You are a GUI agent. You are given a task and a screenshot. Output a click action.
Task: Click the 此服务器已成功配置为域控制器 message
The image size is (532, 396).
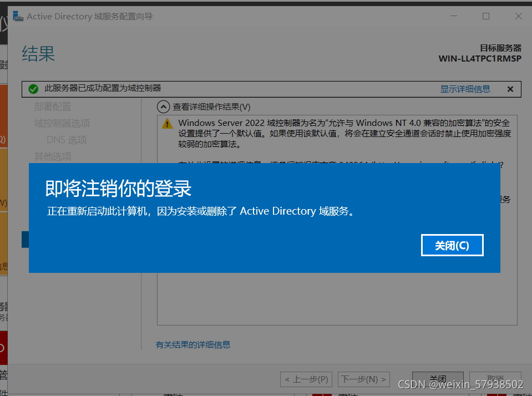click(x=103, y=88)
